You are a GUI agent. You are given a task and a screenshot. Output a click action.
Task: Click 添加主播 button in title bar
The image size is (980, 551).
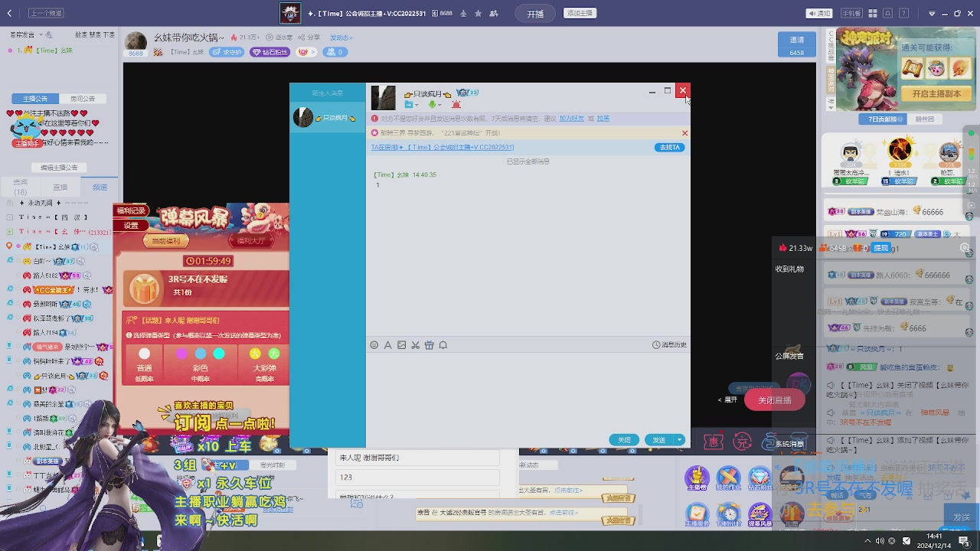point(580,13)
